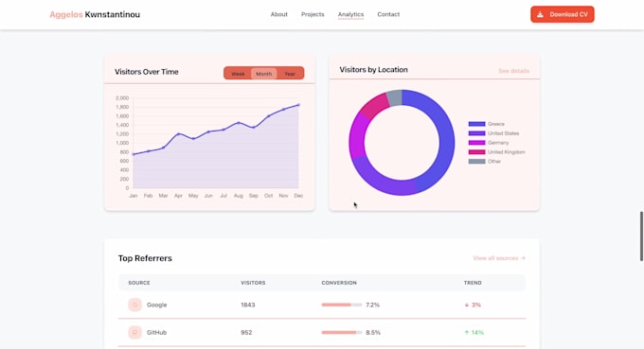The width and height of the screenshot is (644, 349).
Task: Click the Google visitors value 1843
Action: [248, 305]
